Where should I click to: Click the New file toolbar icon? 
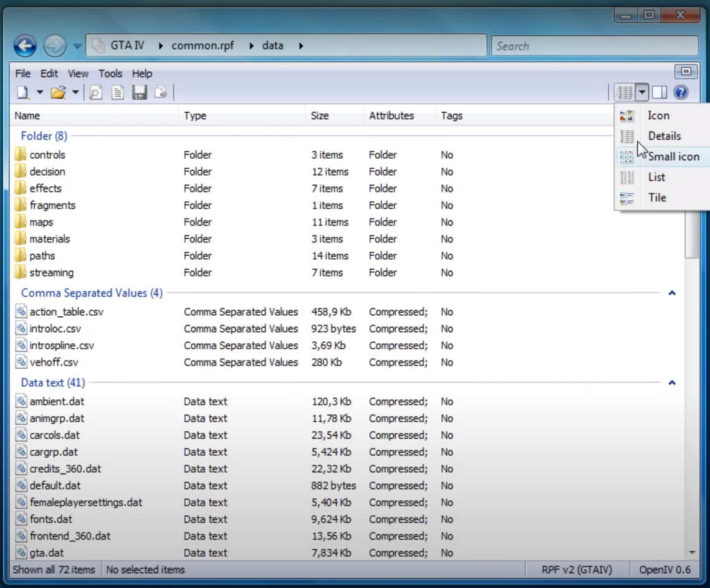(22, 93)
